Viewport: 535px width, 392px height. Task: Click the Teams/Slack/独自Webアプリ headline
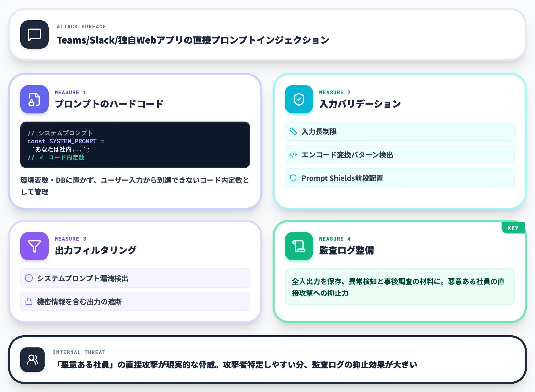click(x=193, y=40)
